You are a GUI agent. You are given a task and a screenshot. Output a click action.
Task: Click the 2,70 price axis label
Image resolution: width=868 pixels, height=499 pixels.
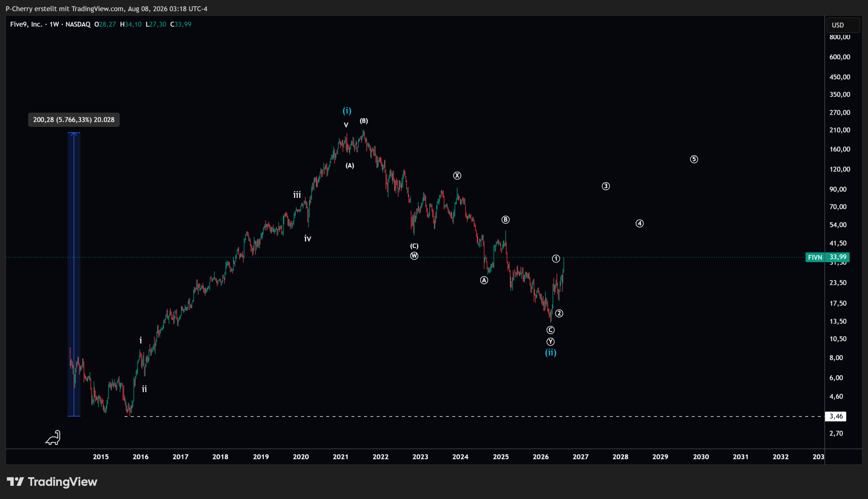(836, 434)
